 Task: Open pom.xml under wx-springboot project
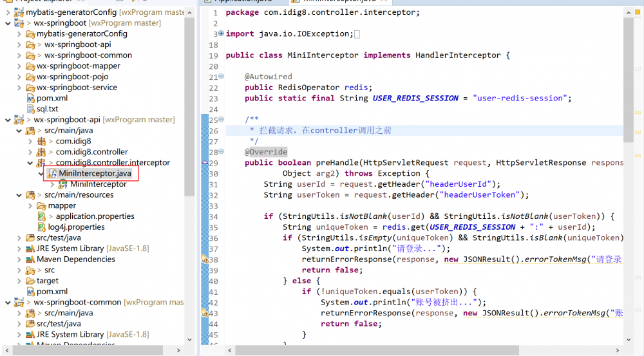pyautogui.click(x=52, y=98)
